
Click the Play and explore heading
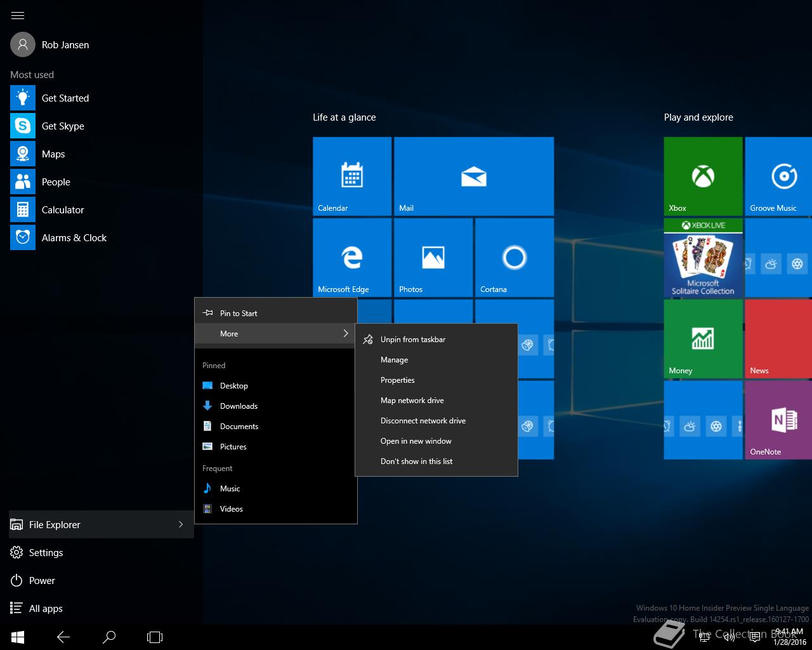[x=698, y=117]
